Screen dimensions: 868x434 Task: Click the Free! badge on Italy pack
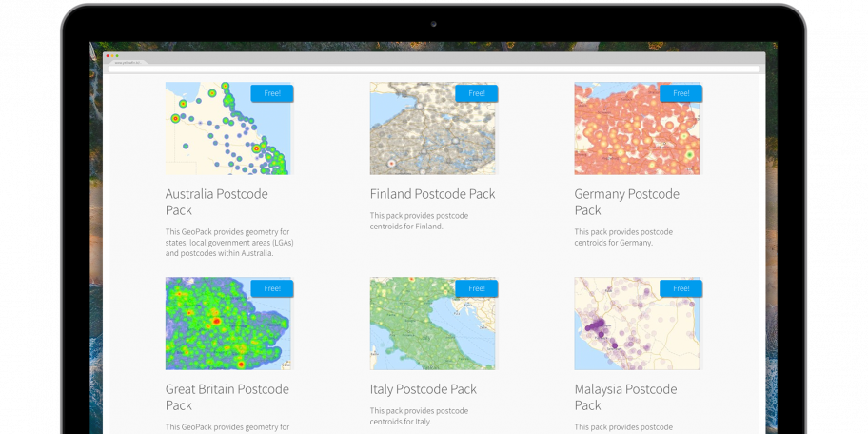(x=477, y=288)
